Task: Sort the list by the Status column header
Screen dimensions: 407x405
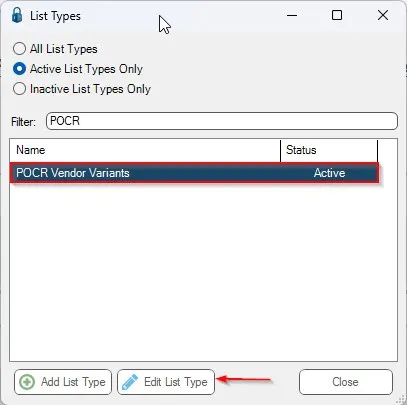Action: tap(329, 150)
